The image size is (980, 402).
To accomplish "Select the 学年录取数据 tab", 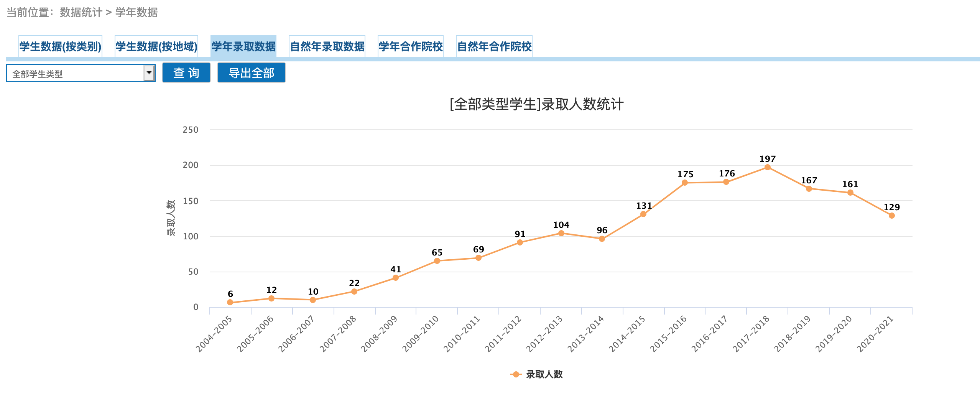I will 243,46.
